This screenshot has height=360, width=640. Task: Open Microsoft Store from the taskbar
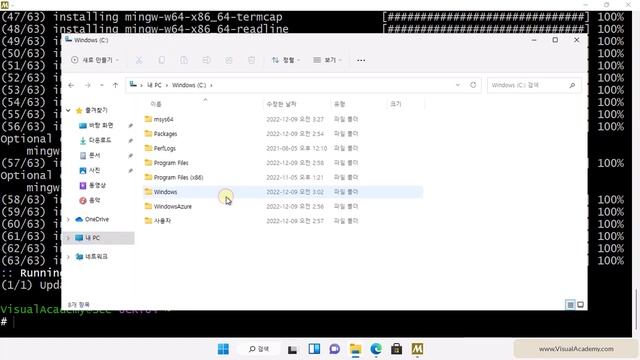[396, 349]
